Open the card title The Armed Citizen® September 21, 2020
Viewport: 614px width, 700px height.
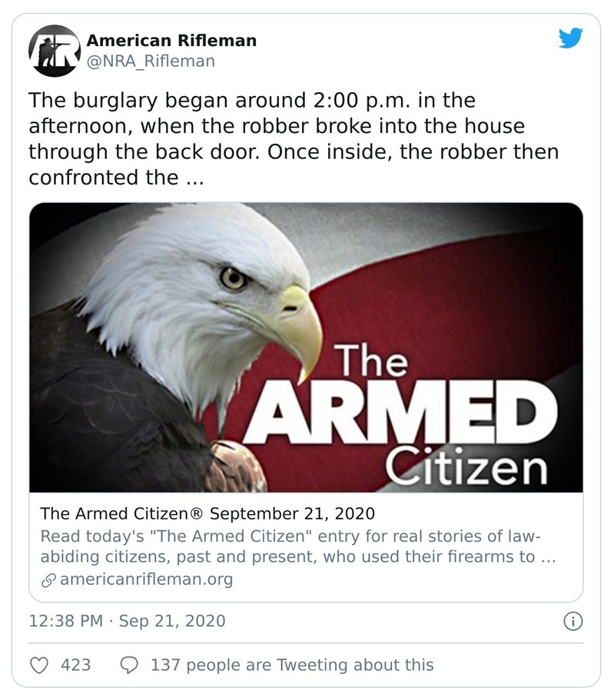pyautogui.click(x=207, y=513)
